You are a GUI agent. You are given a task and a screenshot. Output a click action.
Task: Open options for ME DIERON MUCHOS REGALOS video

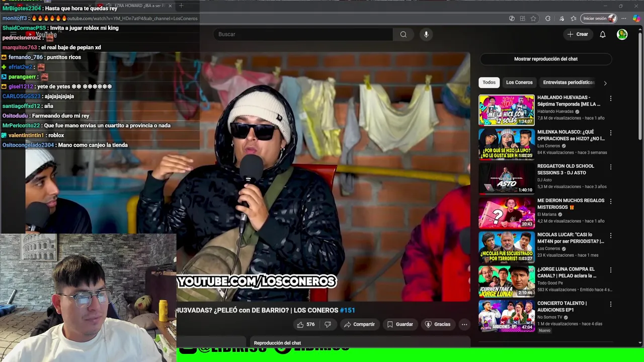pyautogui.click(x=611, y=201)
